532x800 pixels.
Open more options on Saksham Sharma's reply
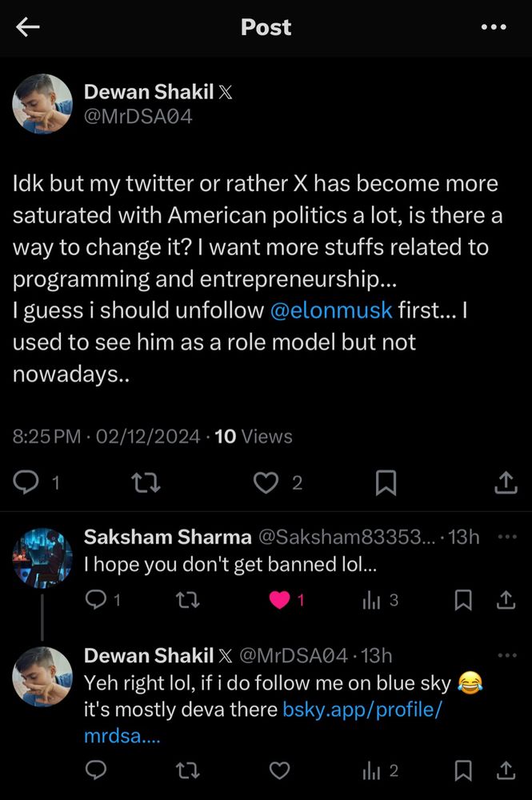(507, 537)
